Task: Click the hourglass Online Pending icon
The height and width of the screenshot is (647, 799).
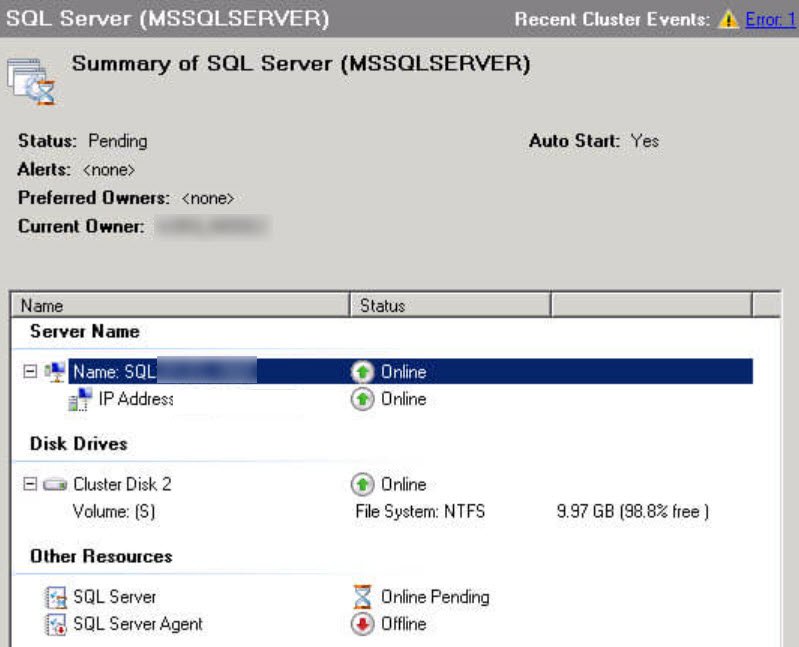Action: (362, 597)
